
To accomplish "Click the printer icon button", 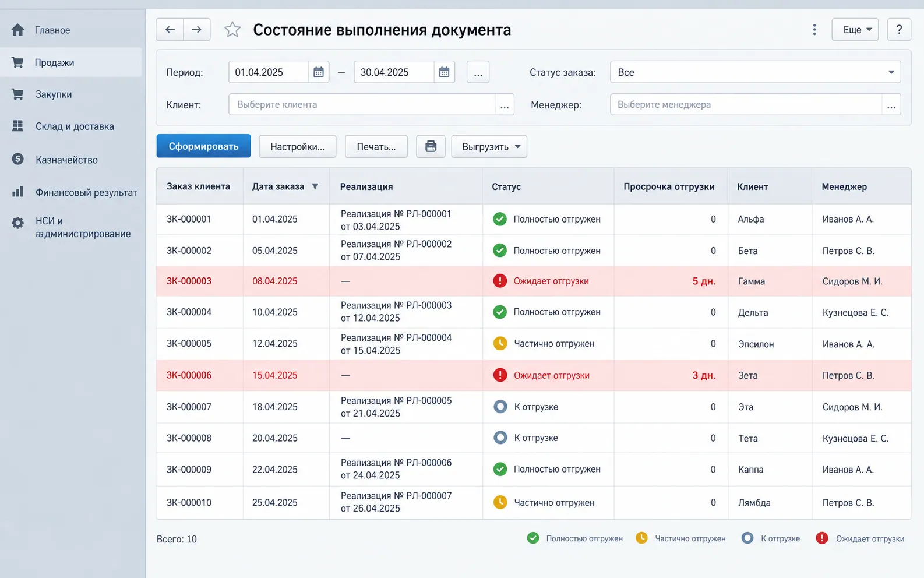I will point(431,146).
